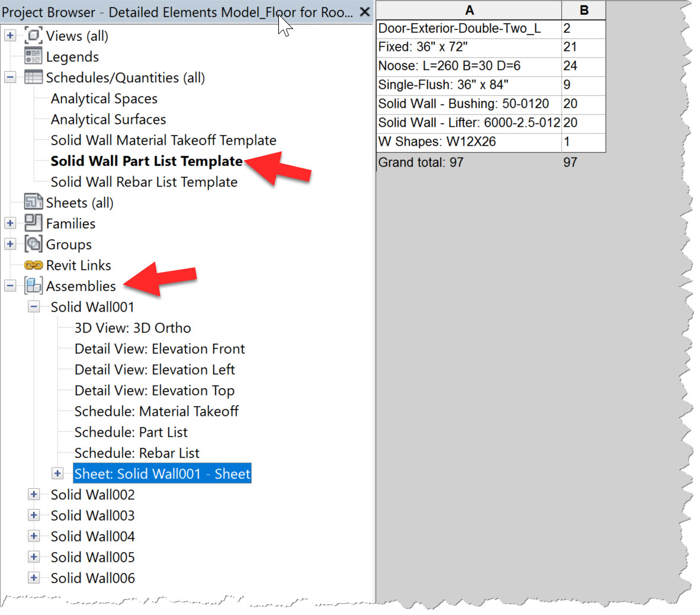The image size is (700, 615).
Task: Select the Assemblies cube icon
Action: [x=33, y=286]
